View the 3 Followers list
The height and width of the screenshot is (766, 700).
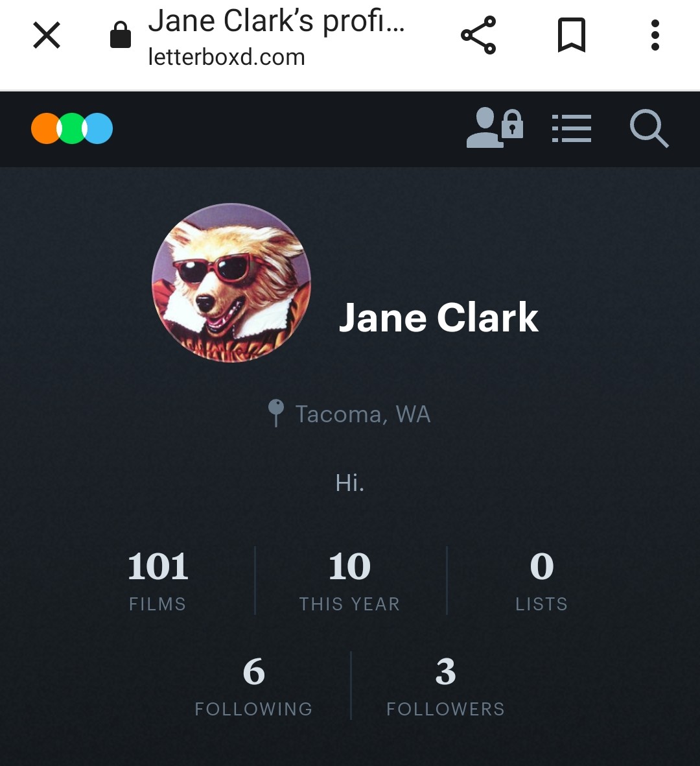tap(446, 686)
